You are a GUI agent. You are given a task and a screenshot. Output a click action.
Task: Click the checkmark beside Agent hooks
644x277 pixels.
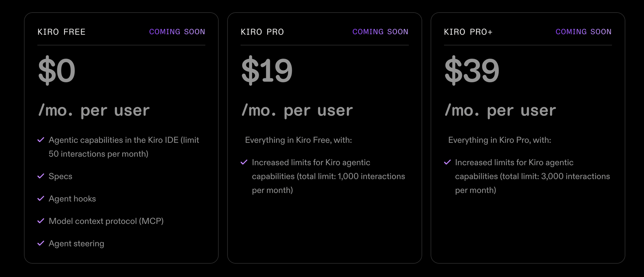[41, 199]
